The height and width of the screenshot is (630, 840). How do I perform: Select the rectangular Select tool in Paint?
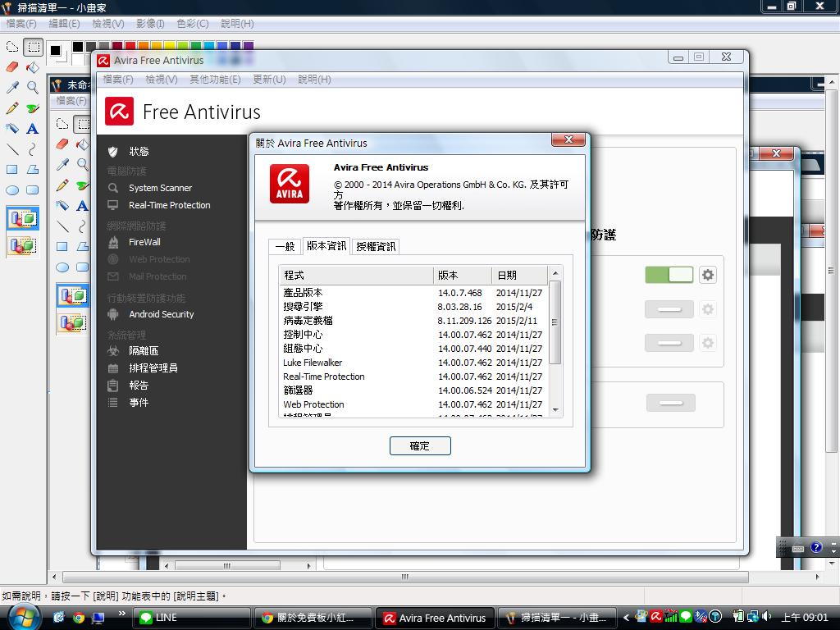(x=33, y=47)
